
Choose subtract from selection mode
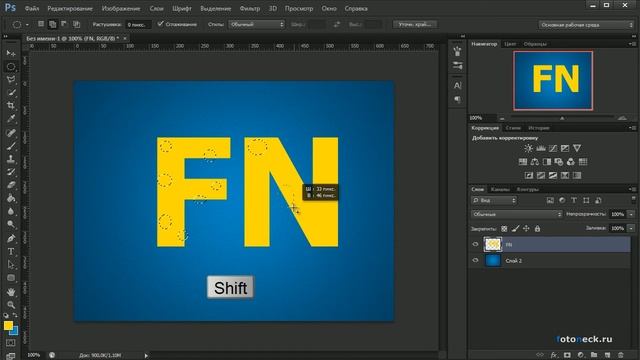pos(64,24)
